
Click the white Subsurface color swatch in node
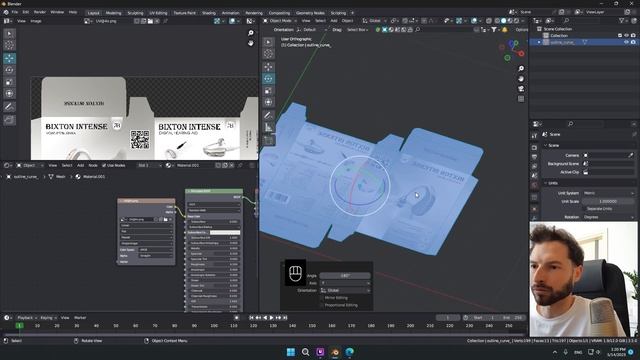(x=225, y=232)
